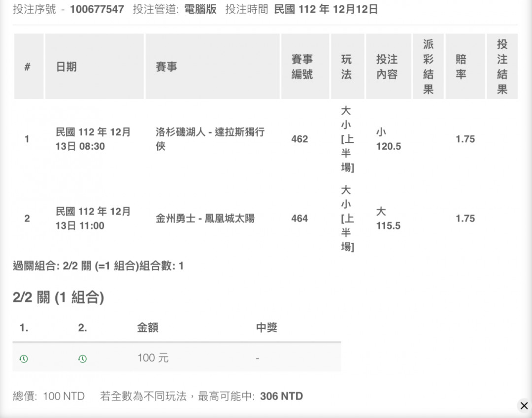Close the bet slip dialog with X
The height and width of the screenshot is (418, 532).
click(x=524, y=406)
